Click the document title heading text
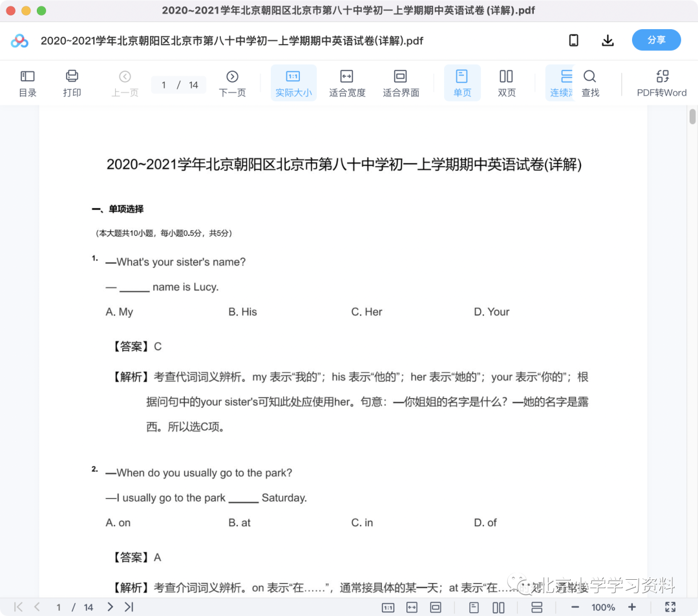698x616 pixels. click(x=344, y=164)
